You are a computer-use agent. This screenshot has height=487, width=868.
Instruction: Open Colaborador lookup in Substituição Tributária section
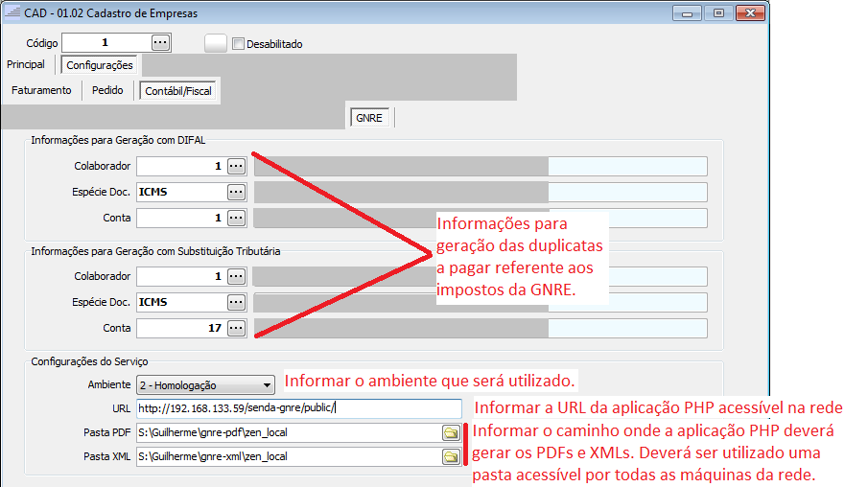point(236,276)
